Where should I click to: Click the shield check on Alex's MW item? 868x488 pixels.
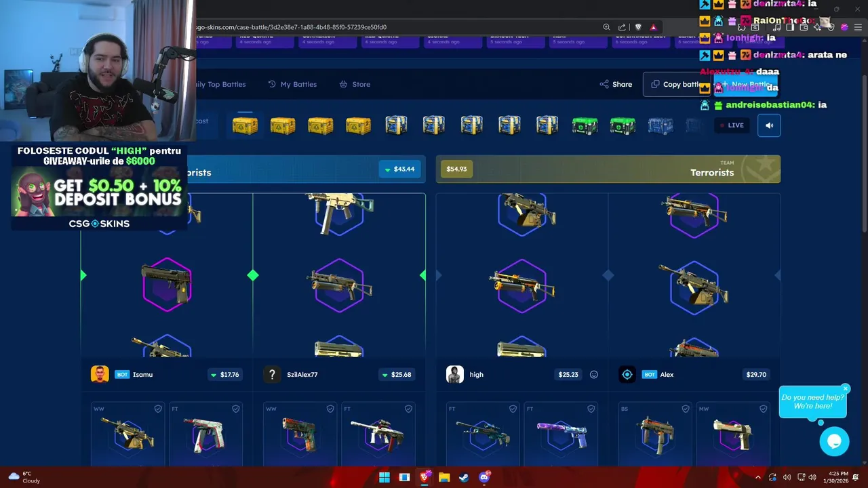point(764,409)
